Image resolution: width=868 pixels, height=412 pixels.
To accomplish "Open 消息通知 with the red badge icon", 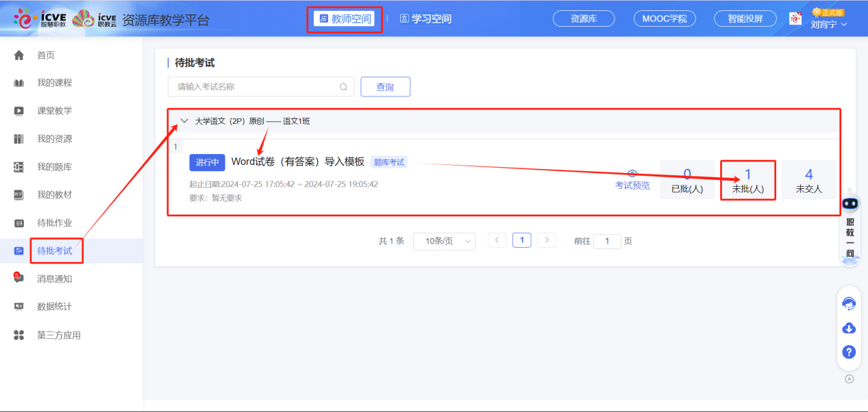I will pos(18,279).
